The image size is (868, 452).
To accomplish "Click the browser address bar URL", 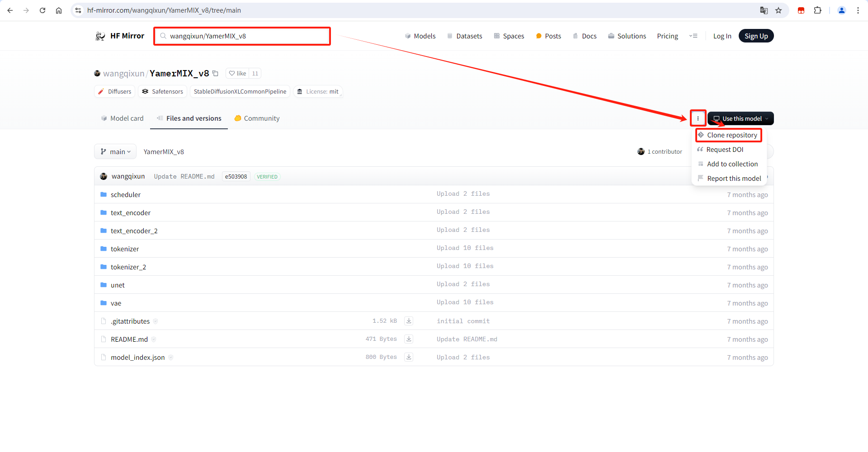I will (164, 10).
